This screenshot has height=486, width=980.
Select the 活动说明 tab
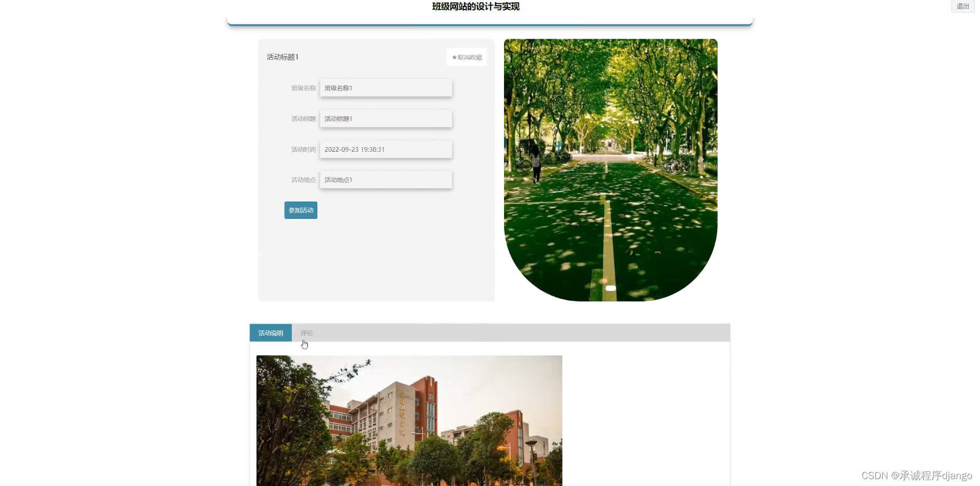pyautogui.click(x=271, y=333)
